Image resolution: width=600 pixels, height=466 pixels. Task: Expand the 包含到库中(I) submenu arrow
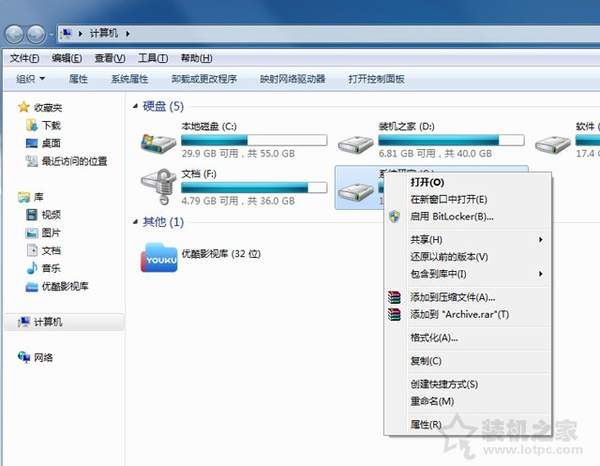[541, 274]
